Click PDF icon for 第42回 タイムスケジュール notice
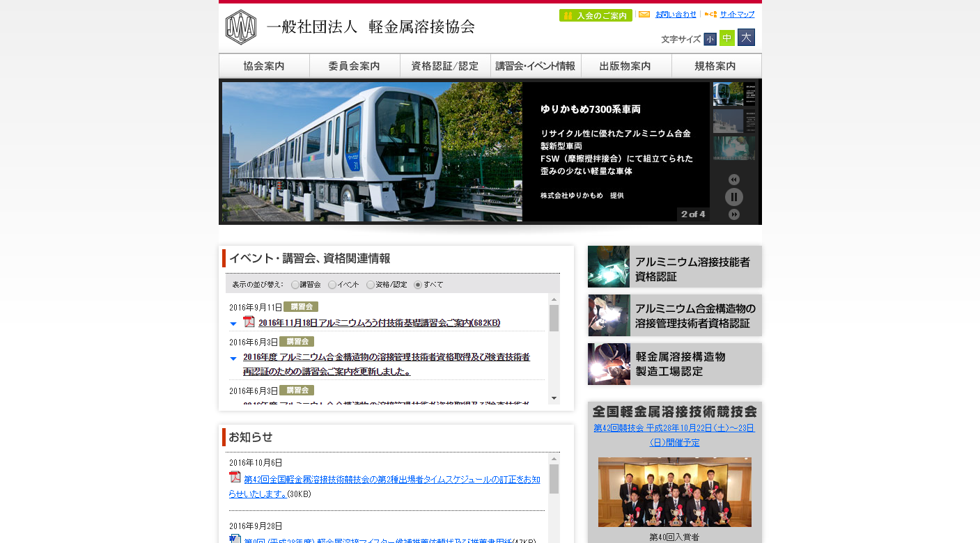The width and height of the screenshot is (980, 543). click(235, 478)
